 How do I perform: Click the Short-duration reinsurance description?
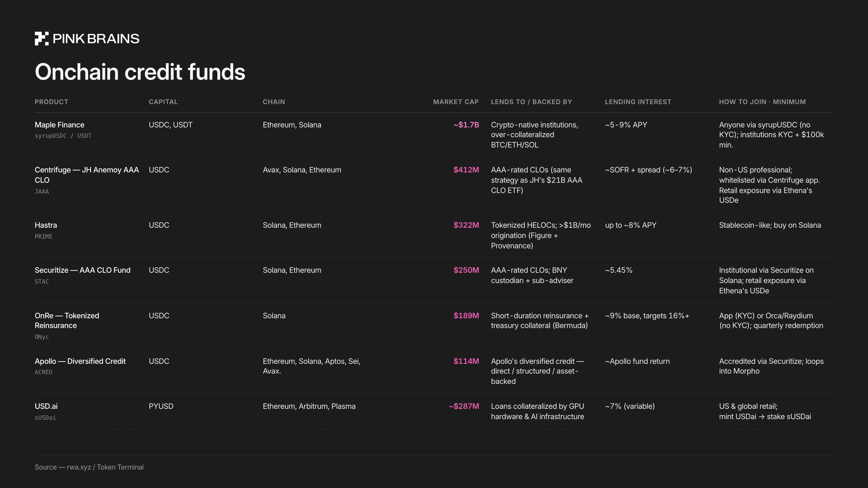(540, 320)
